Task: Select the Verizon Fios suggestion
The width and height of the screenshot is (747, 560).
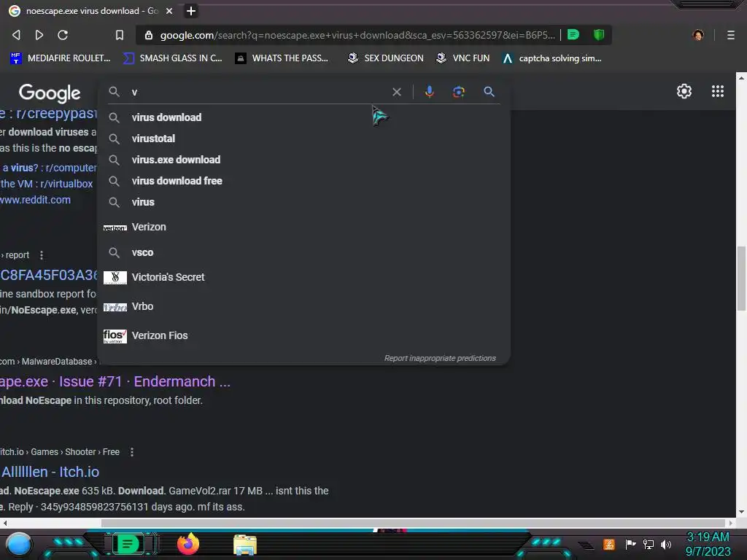Action: click(303, 335)
